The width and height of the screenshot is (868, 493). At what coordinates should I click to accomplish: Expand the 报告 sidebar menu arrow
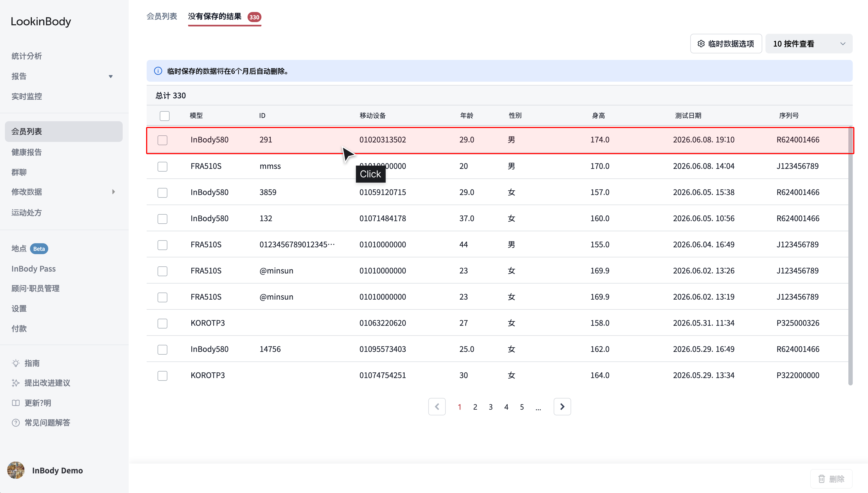click(x=110, y=77)
